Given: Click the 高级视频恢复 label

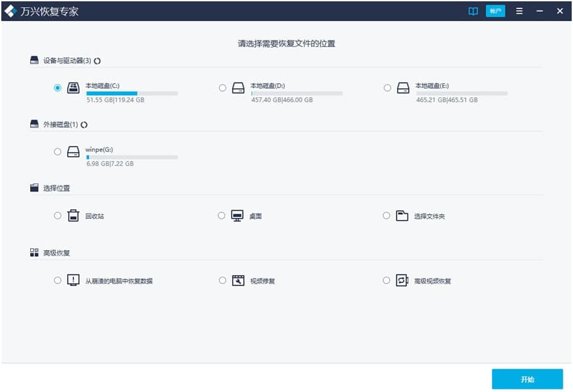Looking at the screenshot, I should click(x=432, y=281).
